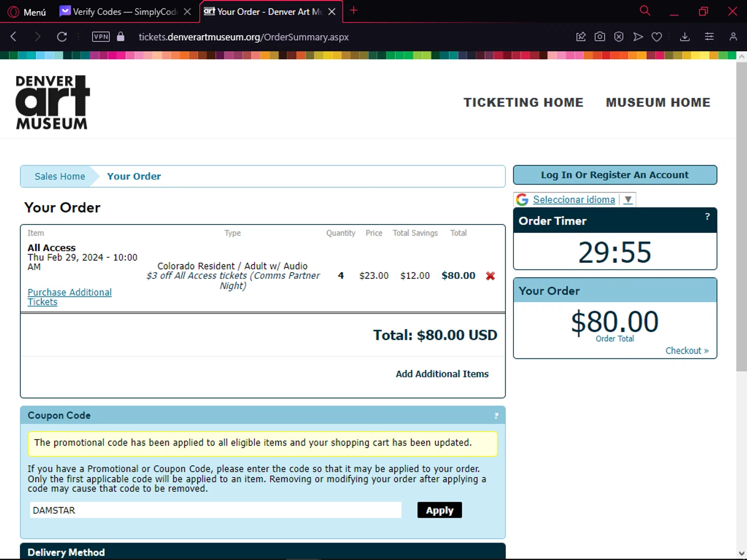Image resolution: width=747 pixels, height=560 pixels.
Task: Open the edit/share page icon
Action: [x=581, y=36]
